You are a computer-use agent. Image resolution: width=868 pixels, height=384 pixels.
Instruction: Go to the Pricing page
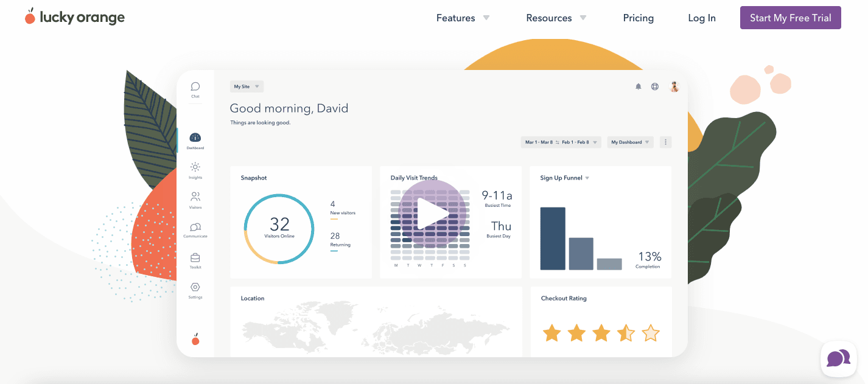point(638,18)
